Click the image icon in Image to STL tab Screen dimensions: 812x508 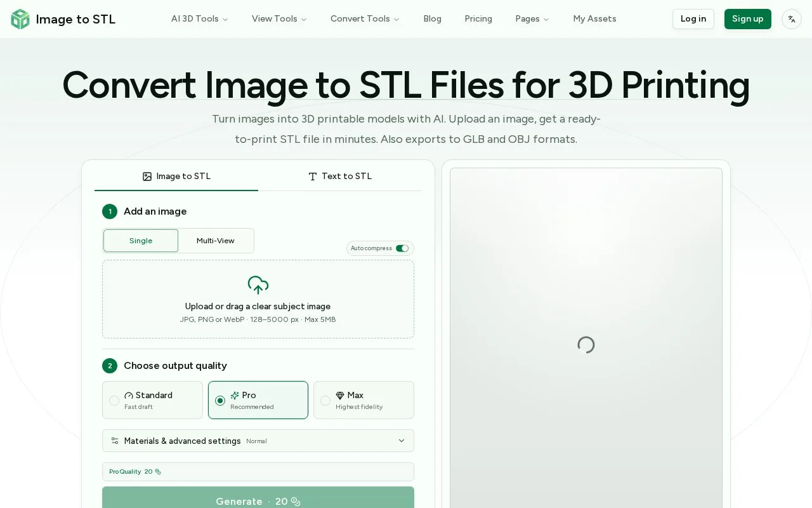[147, 177]
